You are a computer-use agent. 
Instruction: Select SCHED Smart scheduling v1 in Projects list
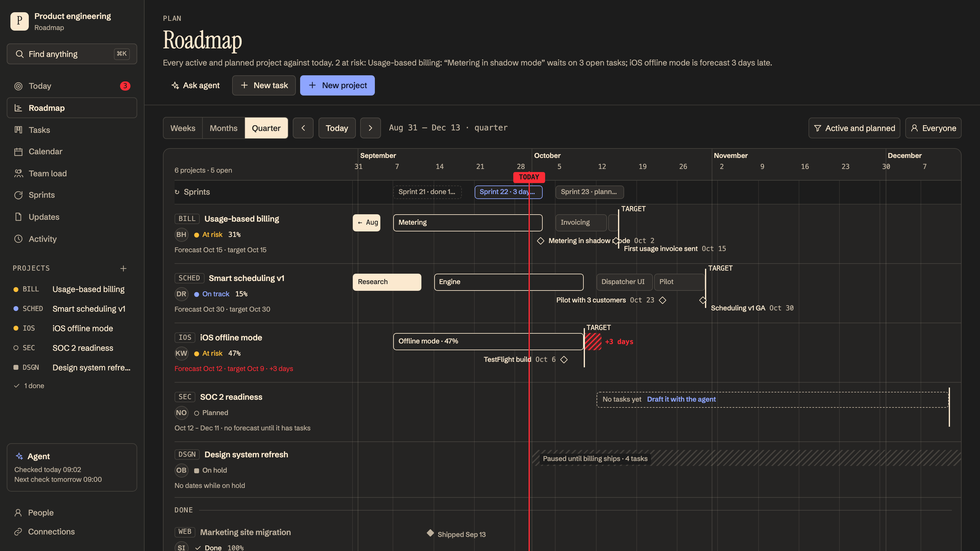tap(72, 309)
